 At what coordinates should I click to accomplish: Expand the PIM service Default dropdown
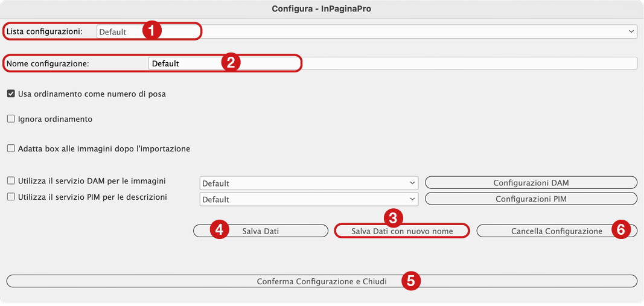309,199
